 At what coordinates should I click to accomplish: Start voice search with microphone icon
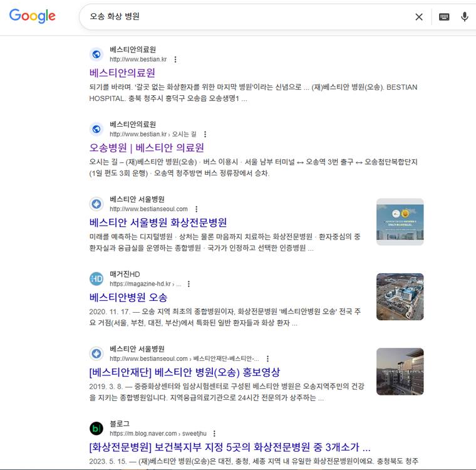pos(465,17)
